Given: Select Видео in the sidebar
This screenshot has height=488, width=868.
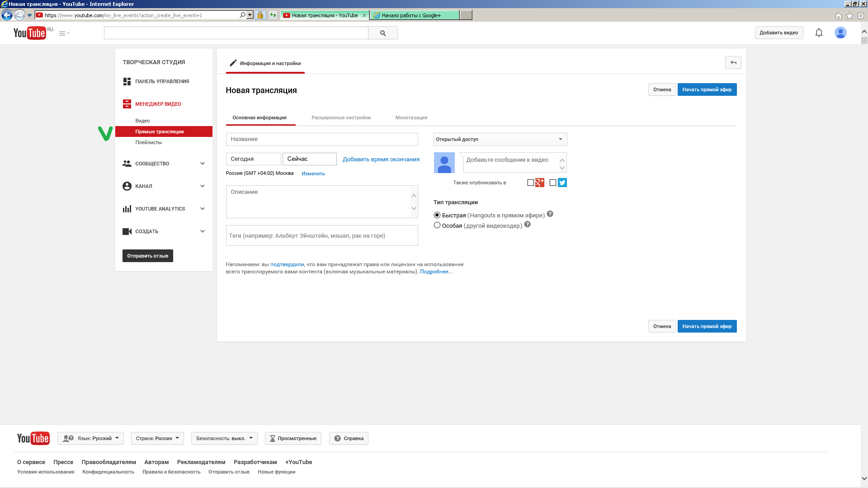Looking at the screenshot, I should (x=142, y=121).
